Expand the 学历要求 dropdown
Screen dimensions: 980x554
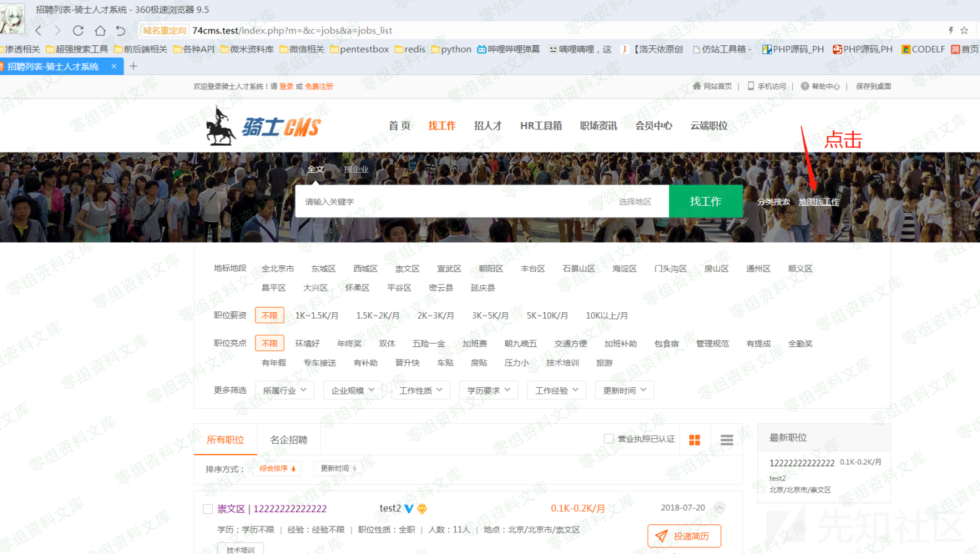489,390
